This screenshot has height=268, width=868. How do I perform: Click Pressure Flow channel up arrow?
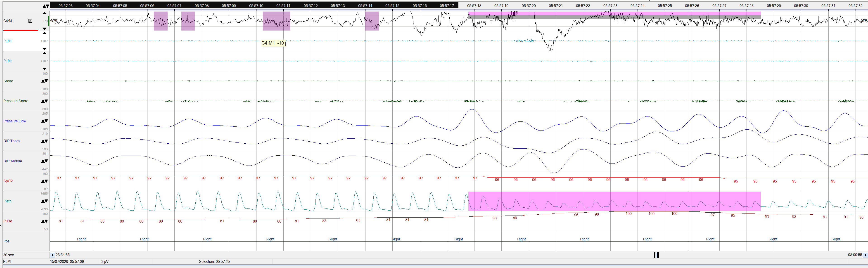pyautogui.click(x=43, y=121)
